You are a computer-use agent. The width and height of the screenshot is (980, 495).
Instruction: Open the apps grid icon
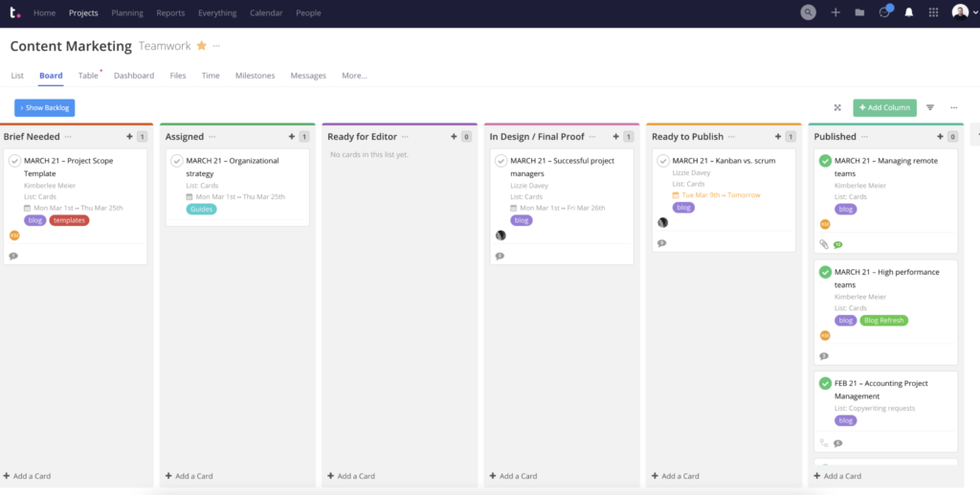(x=933, y=12)
